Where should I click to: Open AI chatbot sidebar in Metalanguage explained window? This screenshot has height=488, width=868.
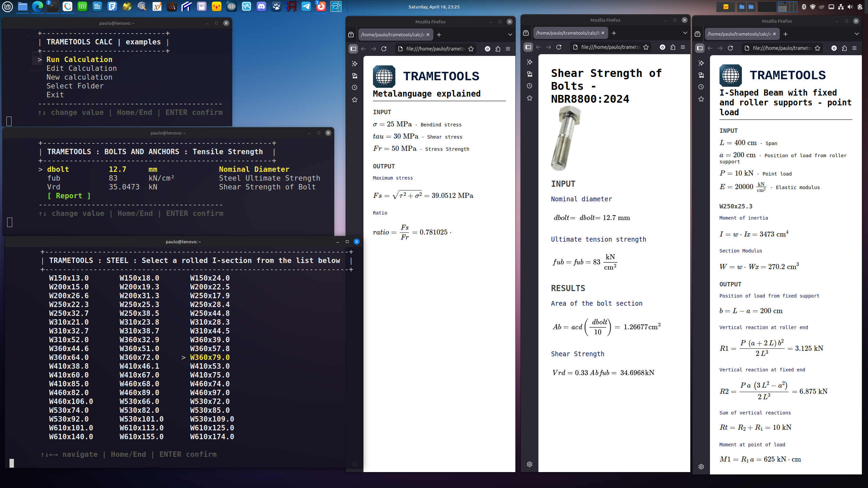pos(355,64)
